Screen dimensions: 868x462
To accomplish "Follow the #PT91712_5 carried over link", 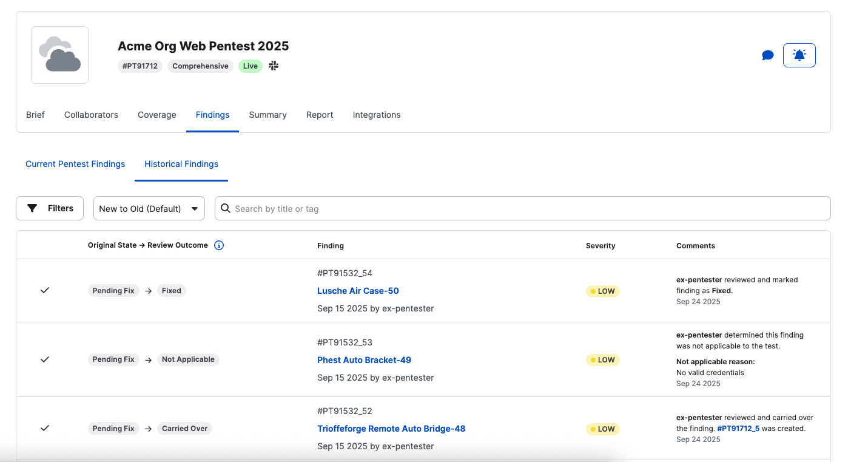I will click(738, 429).
